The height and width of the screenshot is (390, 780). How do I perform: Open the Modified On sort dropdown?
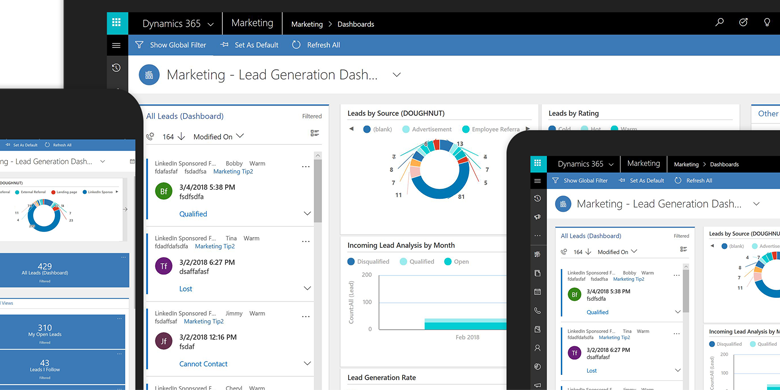point(219,136)
